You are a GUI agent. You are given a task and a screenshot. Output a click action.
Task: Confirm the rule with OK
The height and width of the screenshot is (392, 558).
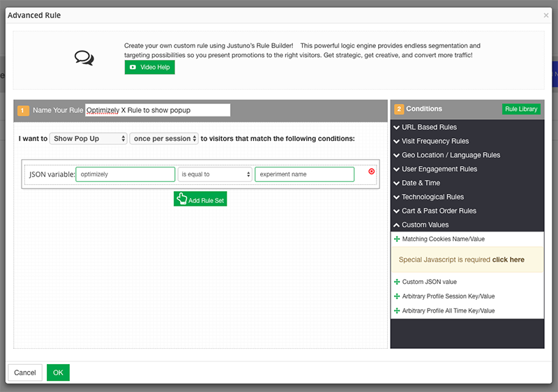coord(58,372)
